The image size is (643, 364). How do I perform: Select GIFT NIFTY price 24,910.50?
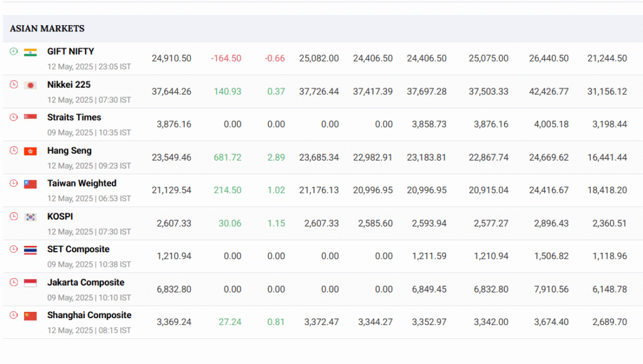(171, 58)
